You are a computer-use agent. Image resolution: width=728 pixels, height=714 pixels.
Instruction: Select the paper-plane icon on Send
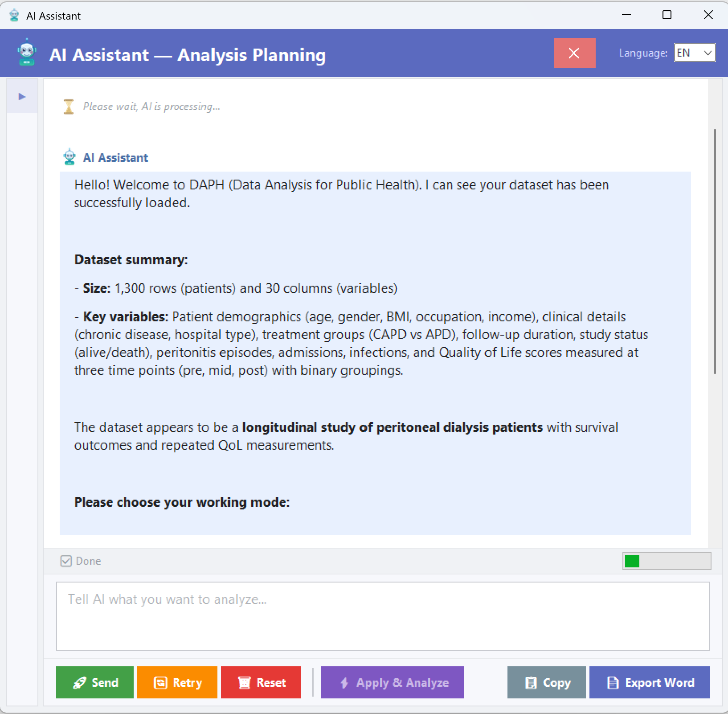(x=79, y=682)
